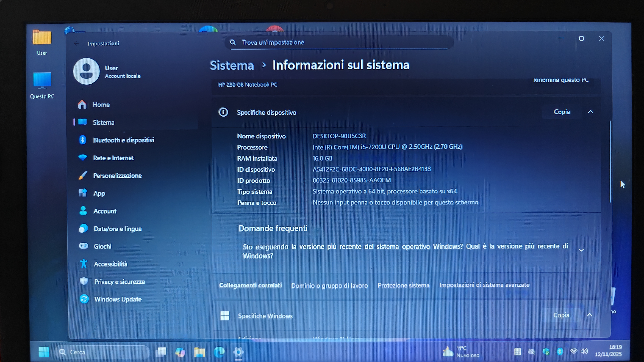
Task: Click the Edge icon in taskbar
Action: 219,352
